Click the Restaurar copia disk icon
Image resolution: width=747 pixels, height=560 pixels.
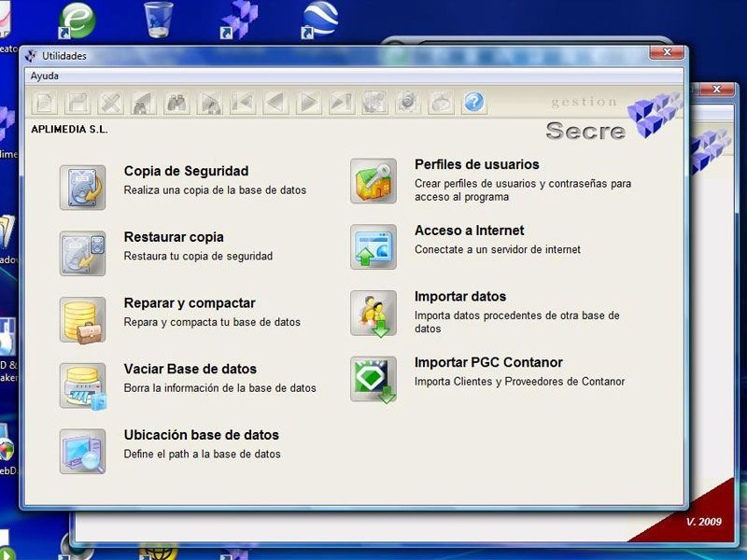(82, 253)
